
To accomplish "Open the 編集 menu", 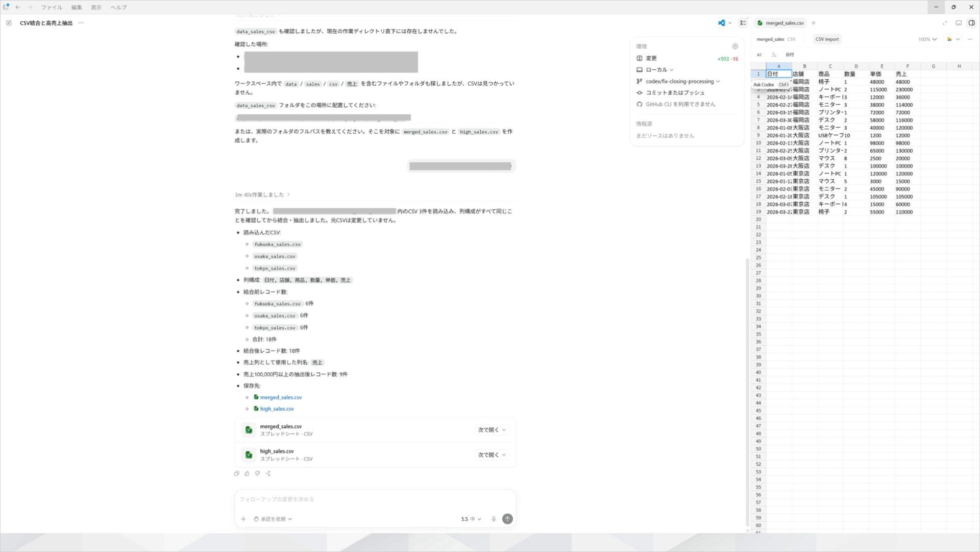I will 77,7.
